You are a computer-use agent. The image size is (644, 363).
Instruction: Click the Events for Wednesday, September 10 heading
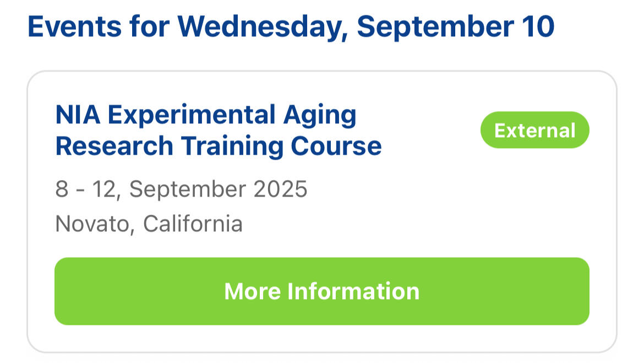coord(291,26)
